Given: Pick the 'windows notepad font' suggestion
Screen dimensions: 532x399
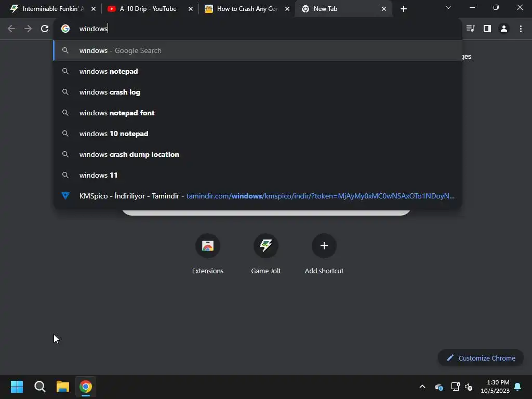Looking at the screenshot, I should click(258, 113).
